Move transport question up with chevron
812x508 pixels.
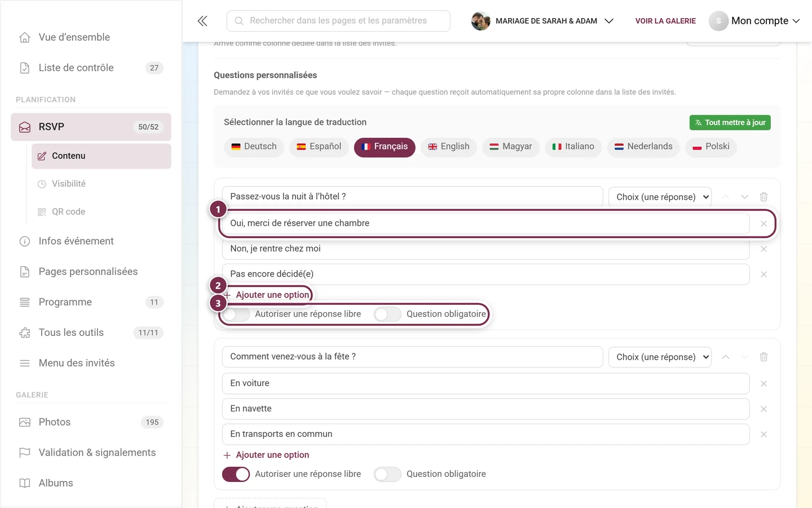(x=726, y=357)
